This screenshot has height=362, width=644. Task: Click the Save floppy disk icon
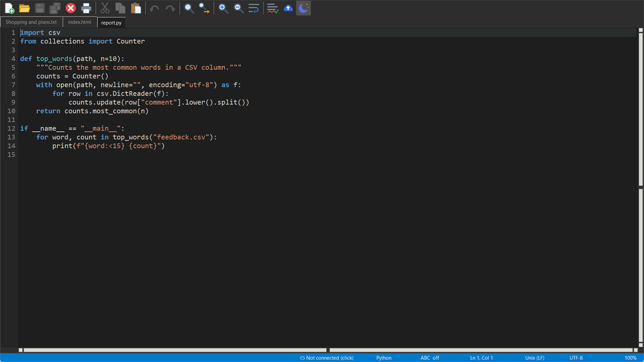point(40,8)
